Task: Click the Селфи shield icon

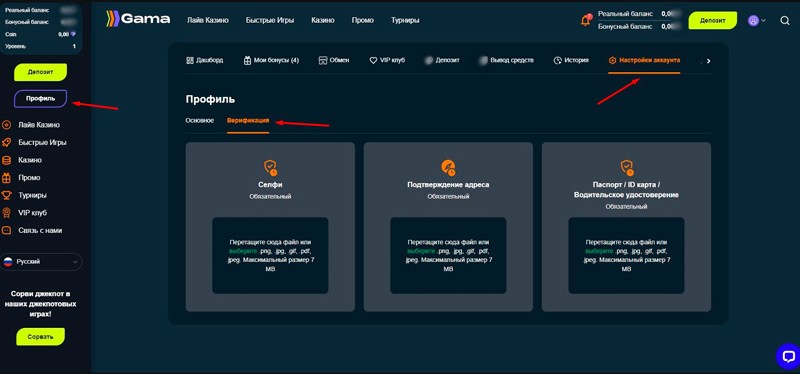Action: (x=270, y=167)
